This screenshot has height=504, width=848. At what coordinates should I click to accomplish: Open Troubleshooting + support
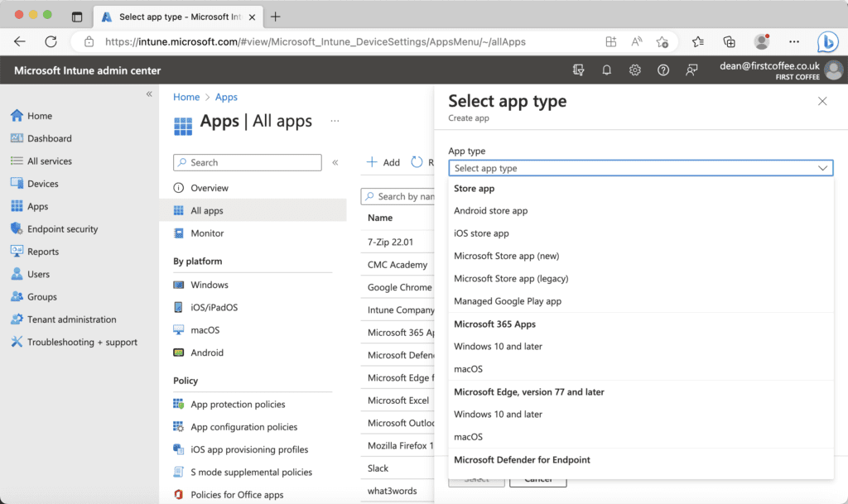click(80, 343)
